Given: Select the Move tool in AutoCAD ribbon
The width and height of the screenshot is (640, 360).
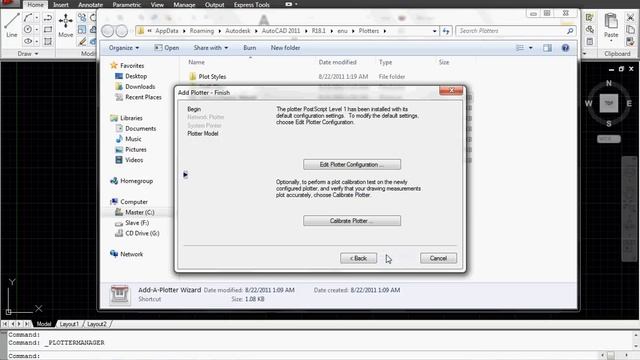Looking at the screenshot, I should (65, 25).
